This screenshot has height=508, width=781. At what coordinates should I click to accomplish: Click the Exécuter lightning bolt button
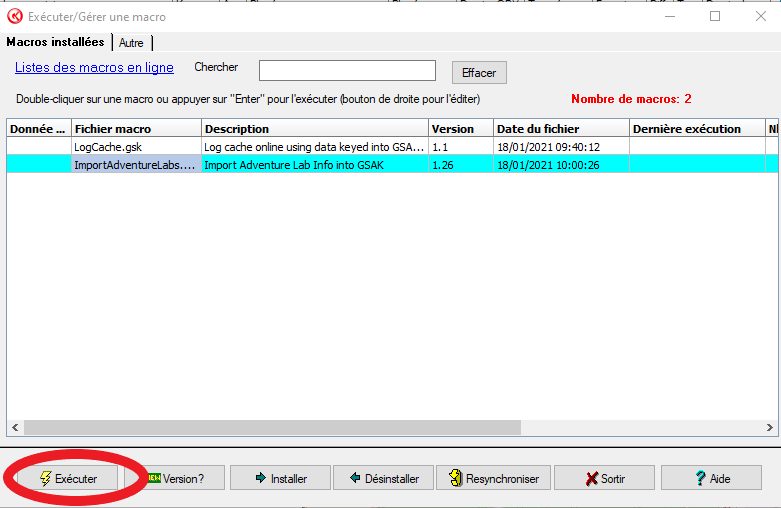pyautogui.click(x=68, y=478)
